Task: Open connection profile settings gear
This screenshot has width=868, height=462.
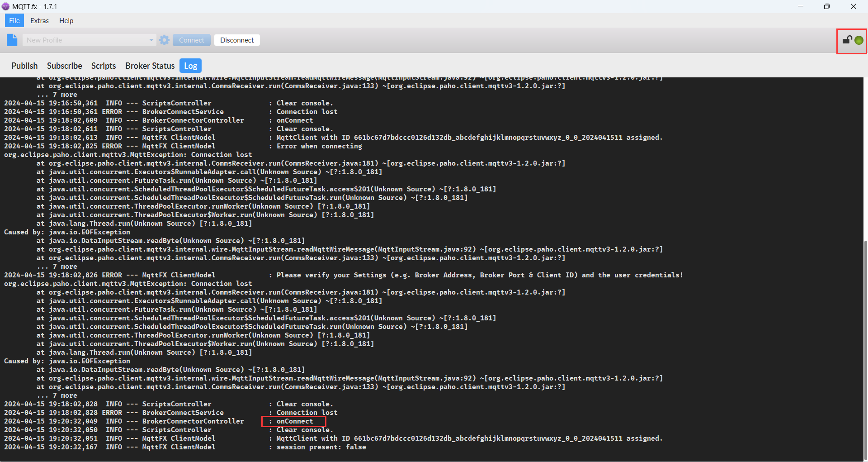Action: 165,40
